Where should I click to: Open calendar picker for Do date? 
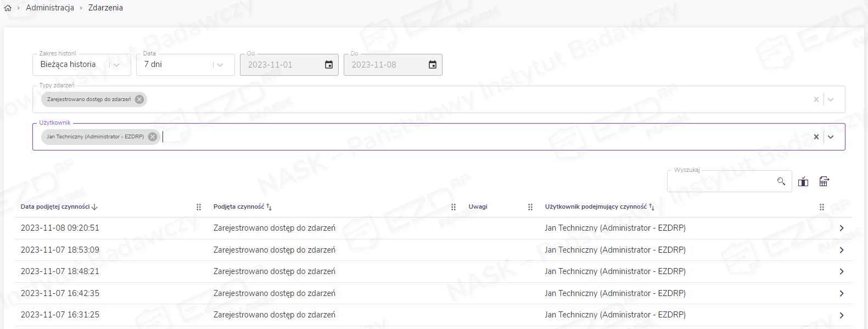(433, 65)
